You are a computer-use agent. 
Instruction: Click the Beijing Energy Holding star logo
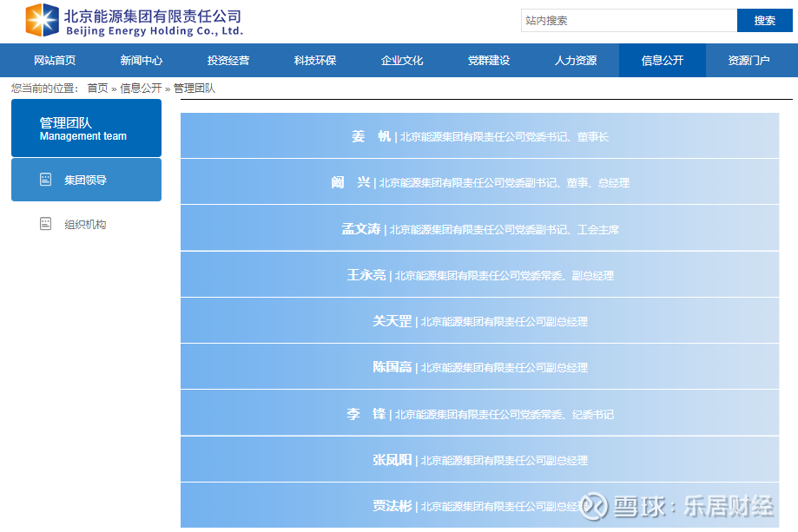[x=42, y=20]
